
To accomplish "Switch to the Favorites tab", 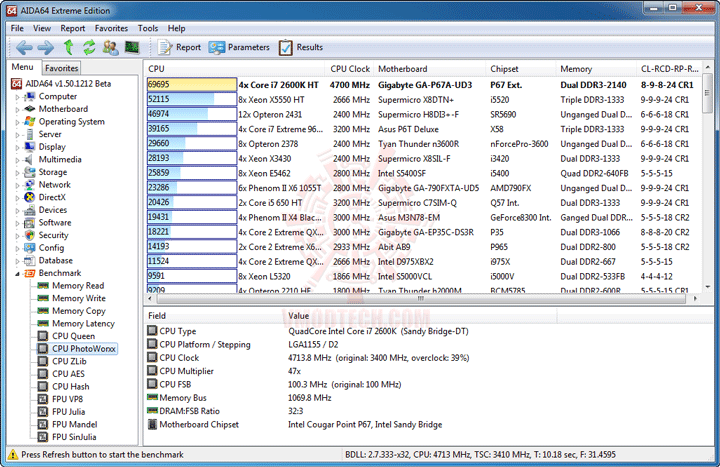I will 62,68.
